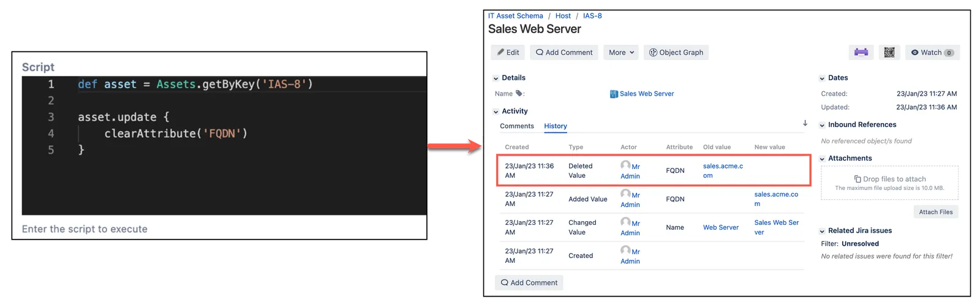The width and height of the screenshot is (980, 307).
Task: Click the top Add Comment button
Action: 564,53
